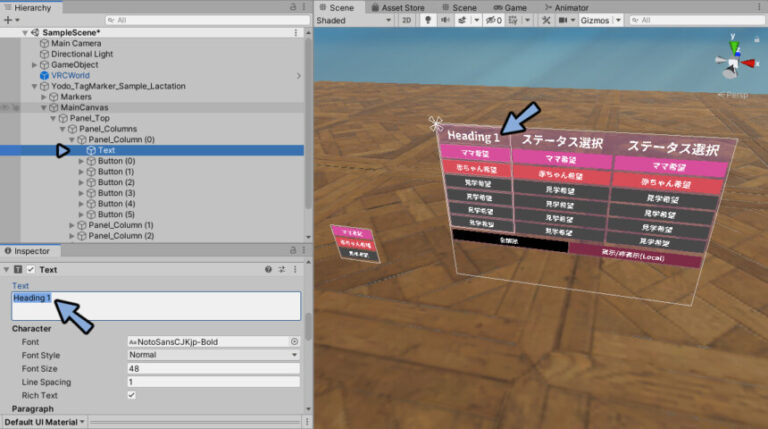This screenshot has height=429, width=768.
Task: Toggle hidden objects visibility counter icon
Action: pyautogui.click(x=494, y=20)
